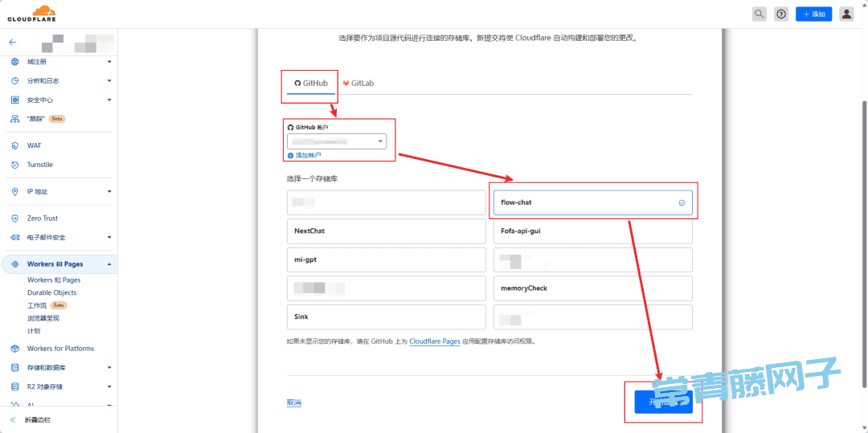Switch to the GitLab tab
Screen dimensions: 868x433
(x=358, y=83)
